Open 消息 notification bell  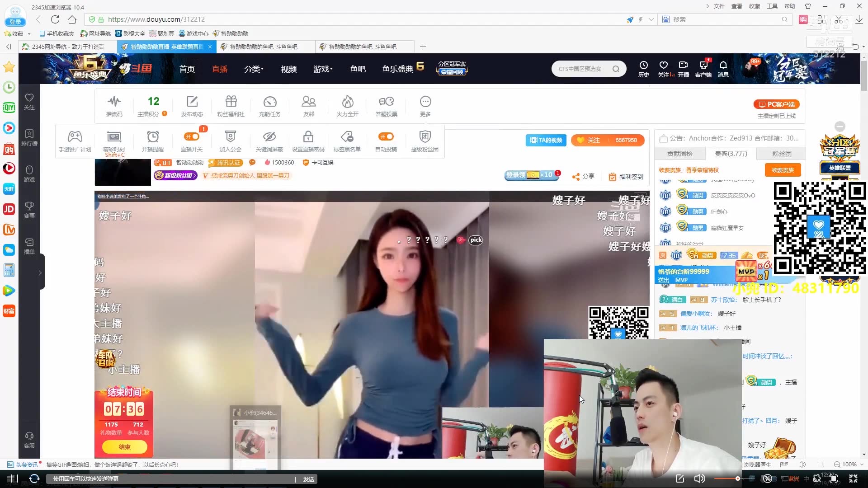click(723, 69)
